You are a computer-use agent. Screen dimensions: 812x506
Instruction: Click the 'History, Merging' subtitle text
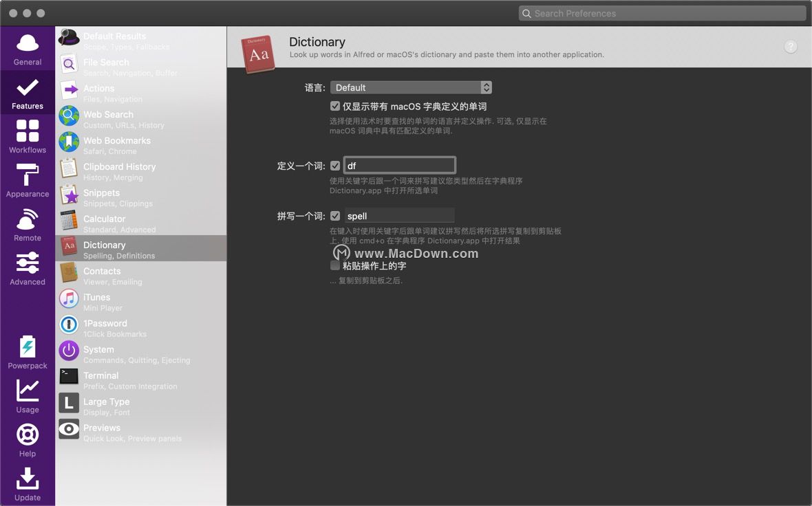113,177
